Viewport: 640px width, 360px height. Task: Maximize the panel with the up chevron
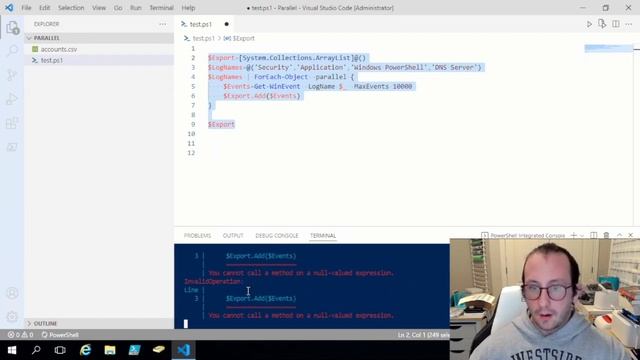(x=619, y=235)
